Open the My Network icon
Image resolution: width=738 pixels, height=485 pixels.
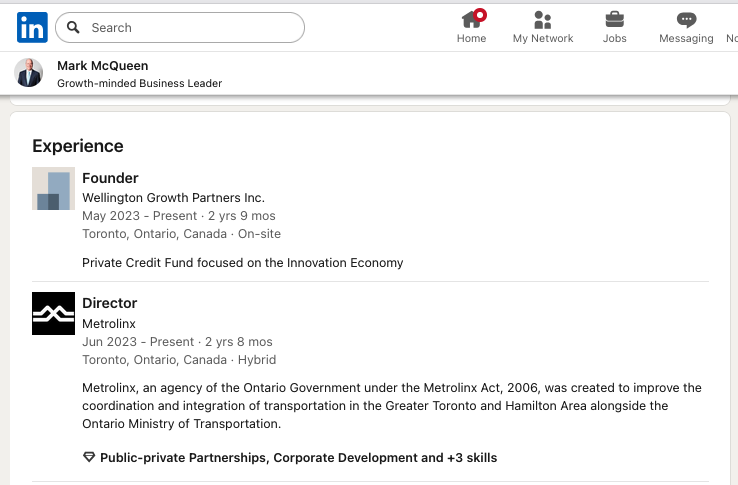[543, 19]
